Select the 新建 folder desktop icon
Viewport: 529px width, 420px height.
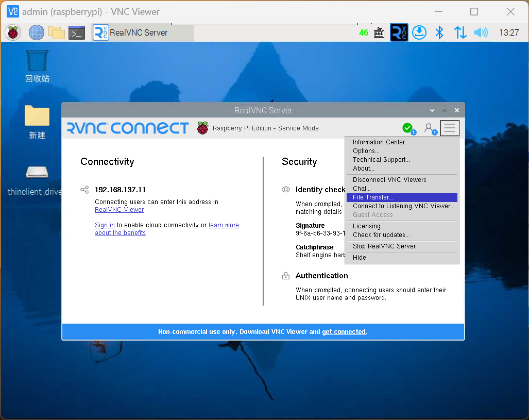(x=37, y=122)
